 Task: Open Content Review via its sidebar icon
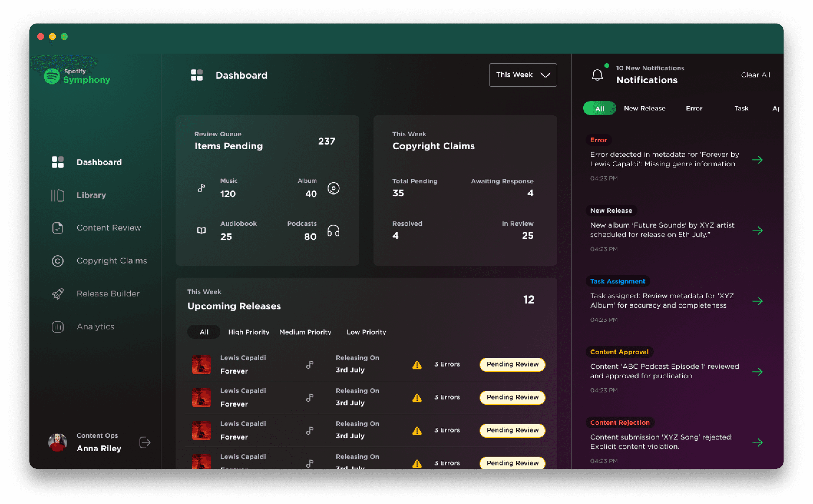[57, 228]
